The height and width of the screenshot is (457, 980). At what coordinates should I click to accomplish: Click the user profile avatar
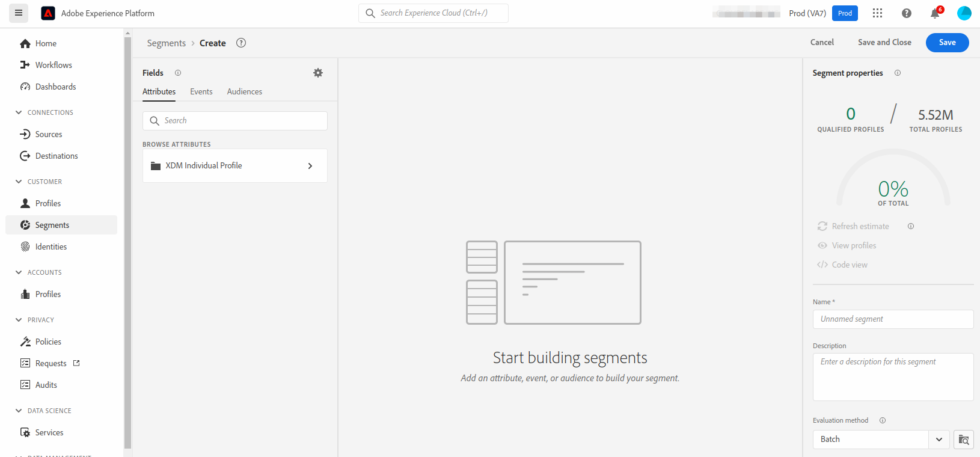[964, 13]
